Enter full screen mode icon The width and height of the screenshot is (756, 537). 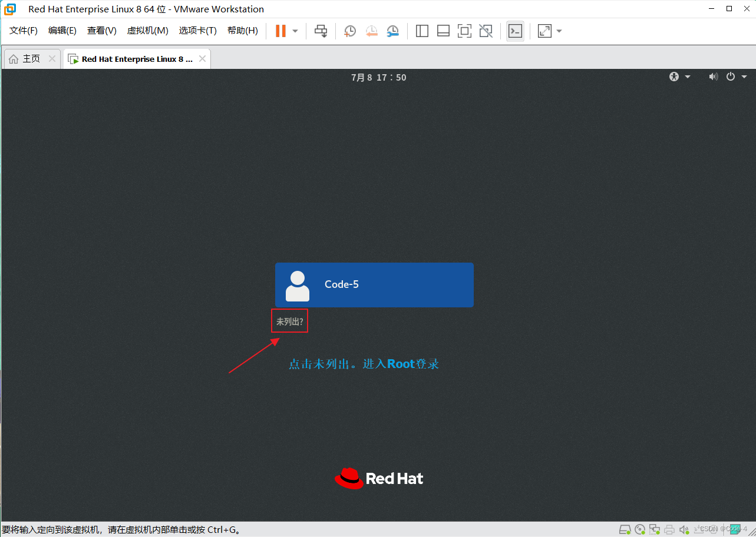[464, 31]
